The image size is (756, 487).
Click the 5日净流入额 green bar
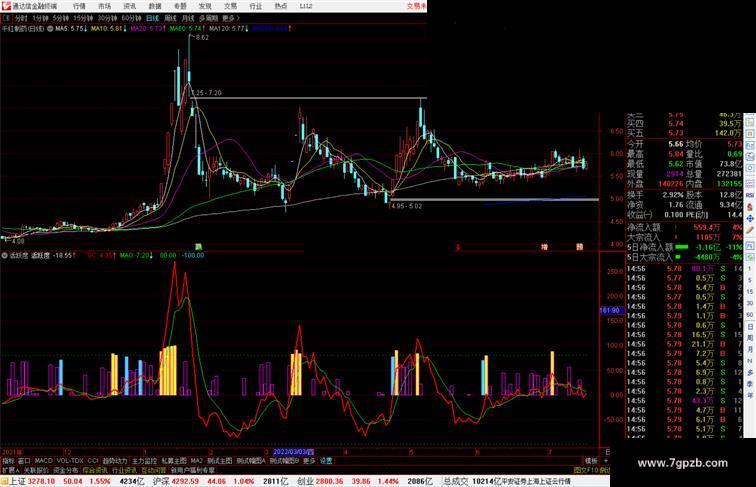(682, 247)
